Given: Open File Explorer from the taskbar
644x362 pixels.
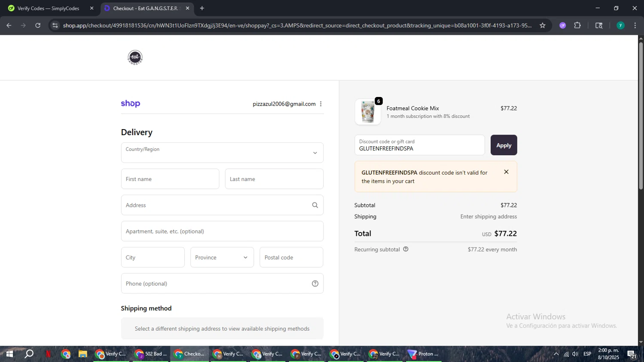Looking at the screenshot, I should 83,354.
